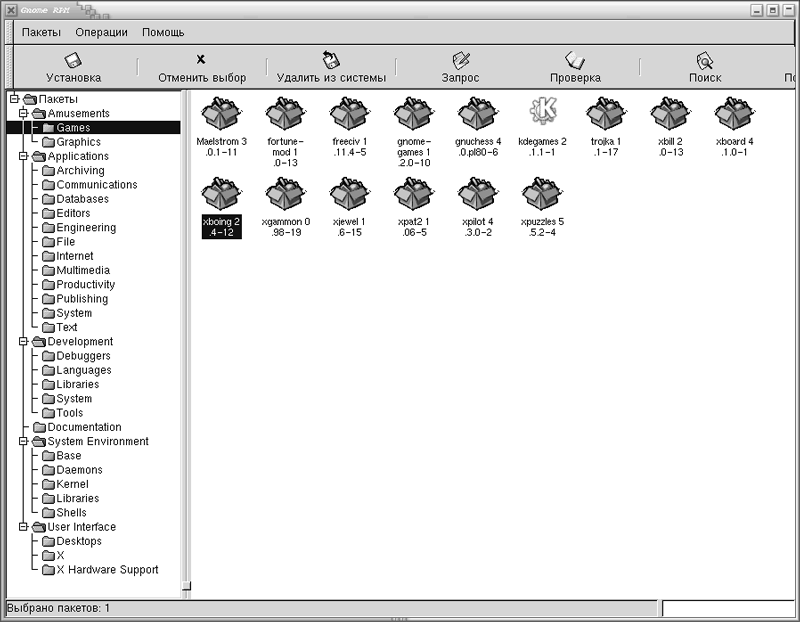Open the Помощь menu

pyautogui.click(x=162, y=32)
